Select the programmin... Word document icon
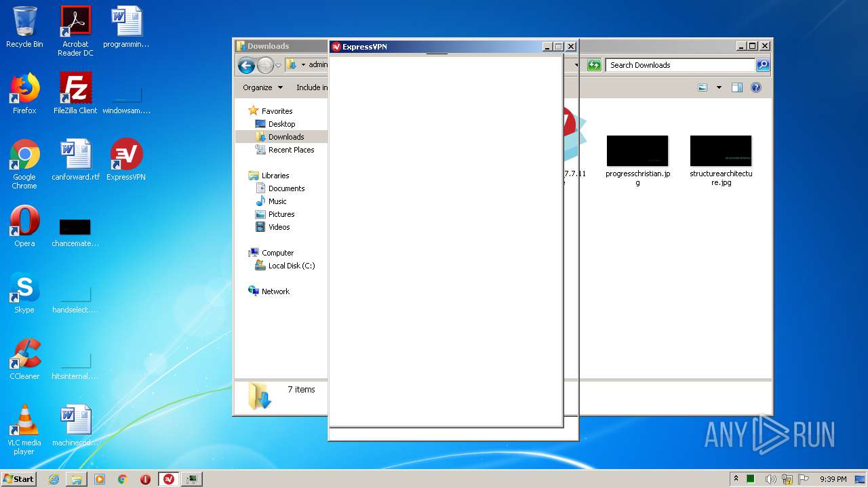 click(x=126, y=28)
